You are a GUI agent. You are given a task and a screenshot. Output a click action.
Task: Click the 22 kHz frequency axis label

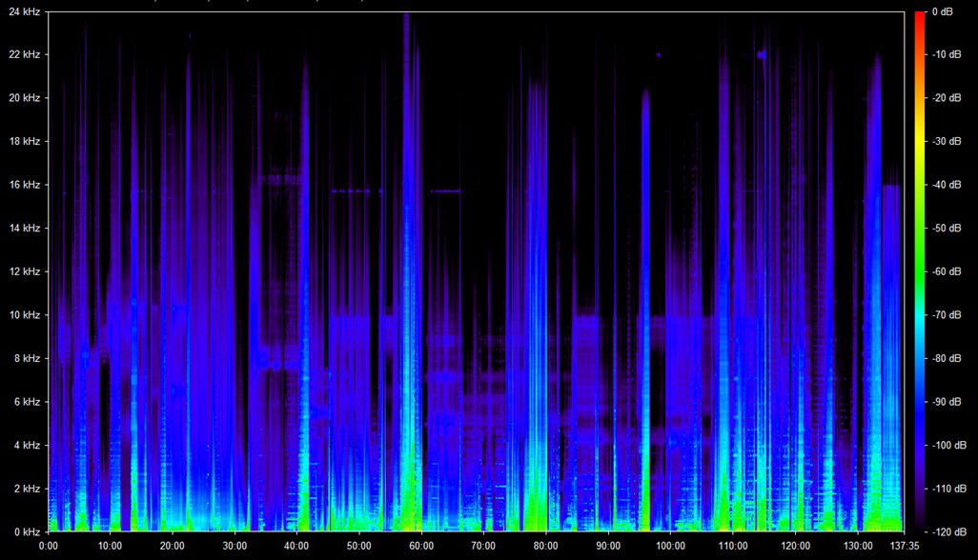(x=25, y=54)
